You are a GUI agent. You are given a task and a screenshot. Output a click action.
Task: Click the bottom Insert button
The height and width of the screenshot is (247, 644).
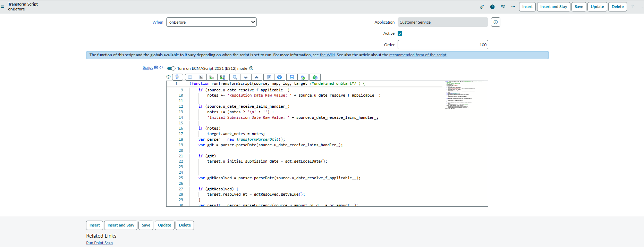[x=95, y=225]
